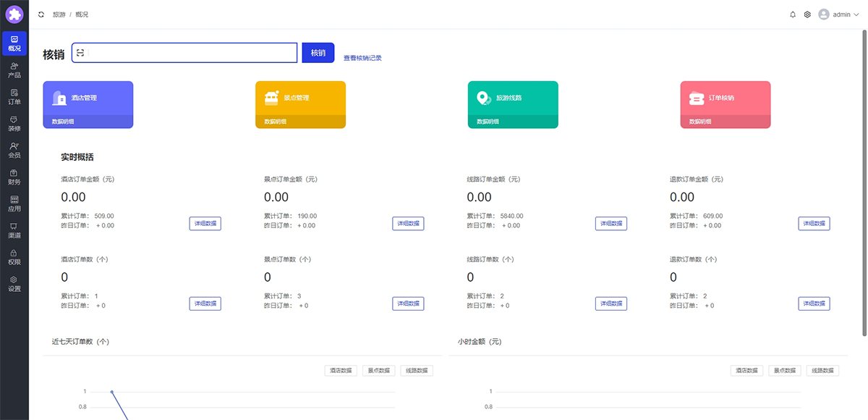Click 详细数据 for 线路订单金额

click(x=611, y=224)
